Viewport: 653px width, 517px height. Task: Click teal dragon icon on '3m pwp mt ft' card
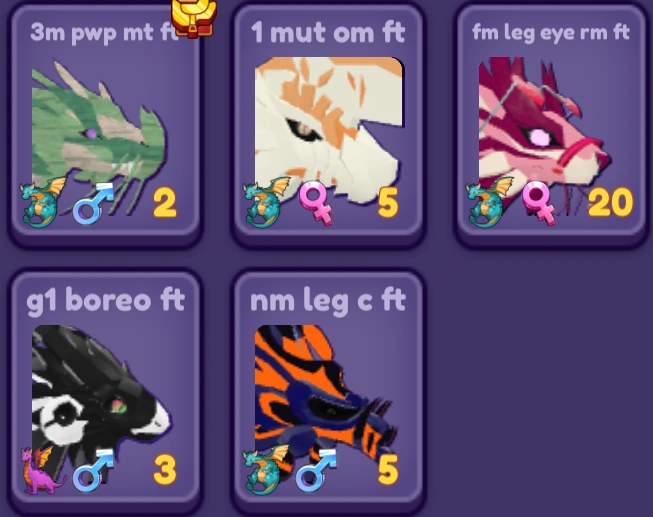point(43,202)
